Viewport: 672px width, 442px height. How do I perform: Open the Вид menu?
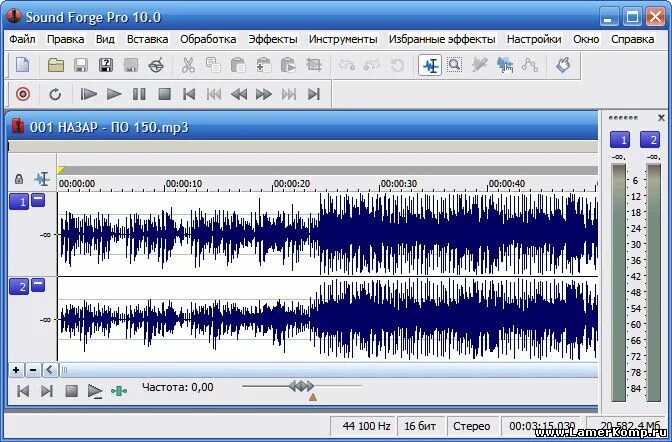pyautogui.click(x=105, y=39)
